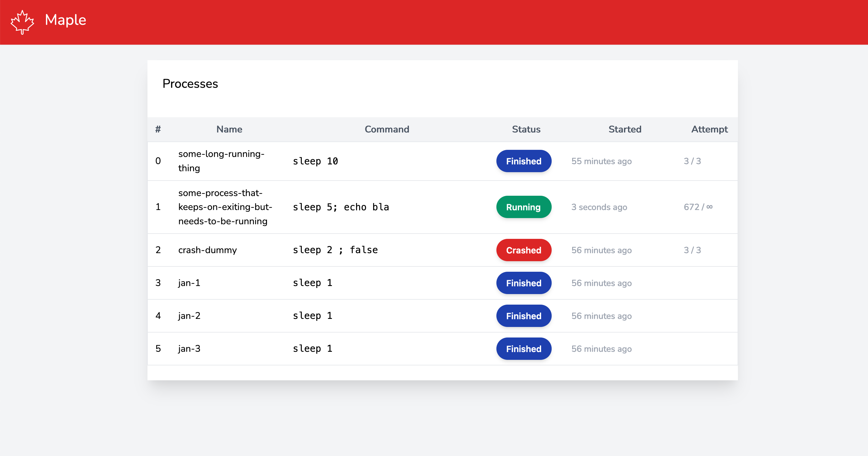Click the 'sleep 2 ; false' command text
Viewport: 868px width, 456px height.
tap(335, 250)
